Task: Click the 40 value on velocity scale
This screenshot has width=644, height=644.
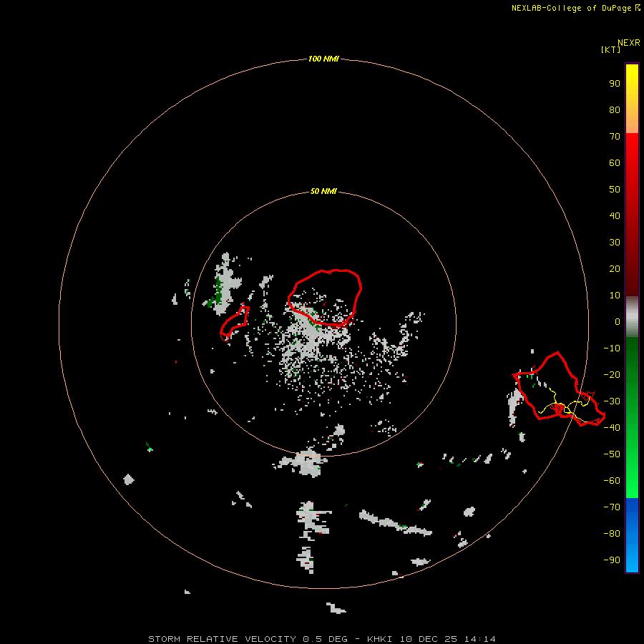Action: 615,215
